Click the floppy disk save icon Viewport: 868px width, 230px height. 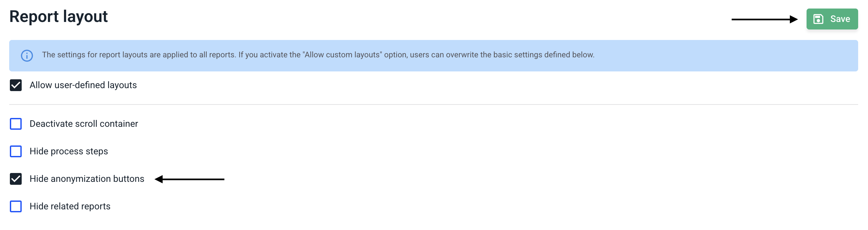(818, 19)
